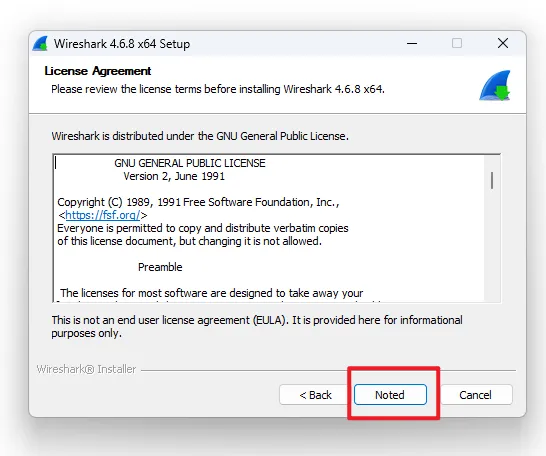The height and width of the screenshot is (456, 546).
Task: Click the Wireshark fin icon in title bar
Action: 40,44
